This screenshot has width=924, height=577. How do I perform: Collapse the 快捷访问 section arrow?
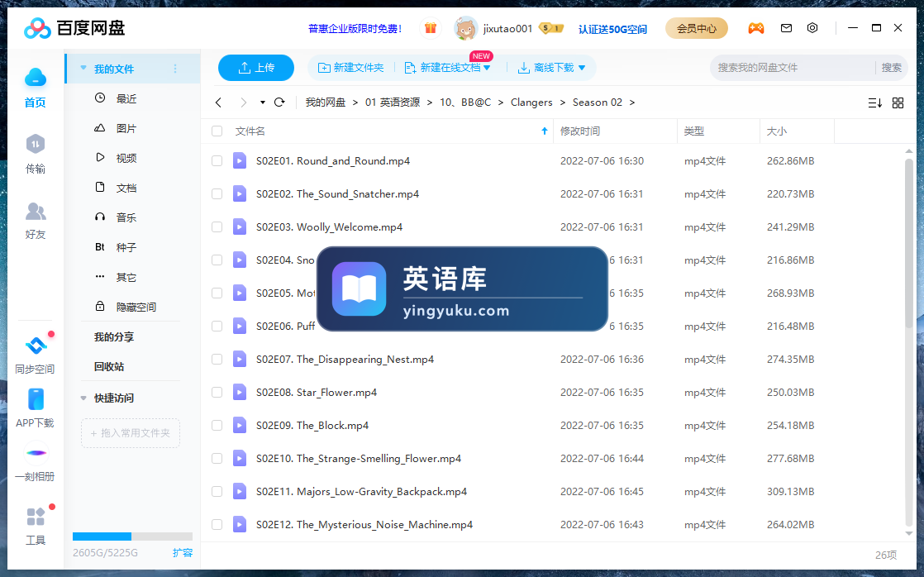coord(83,398)
